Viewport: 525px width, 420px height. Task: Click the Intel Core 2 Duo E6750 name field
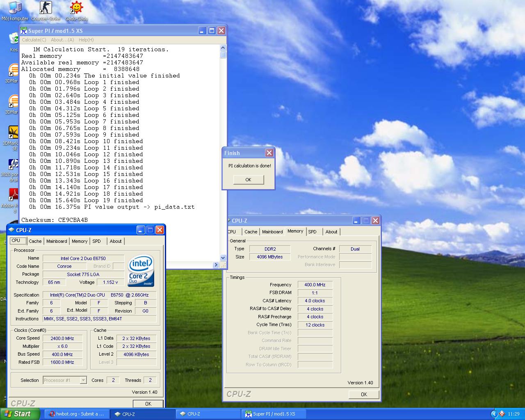click(83, 258)
